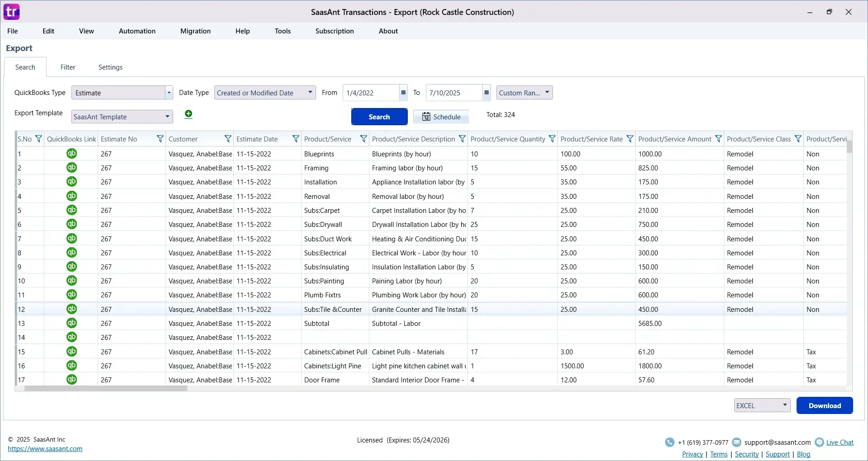Image resolution: width=868 pixels, height=461 pixels.
Task: Open the Privacy link
Action: (692, 454)
